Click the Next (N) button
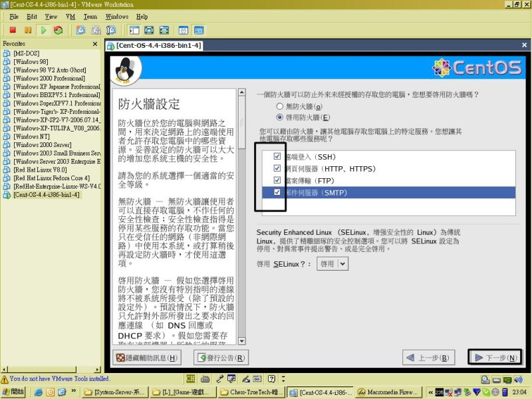This screenshot has height=399, width=532. point(495,357)
